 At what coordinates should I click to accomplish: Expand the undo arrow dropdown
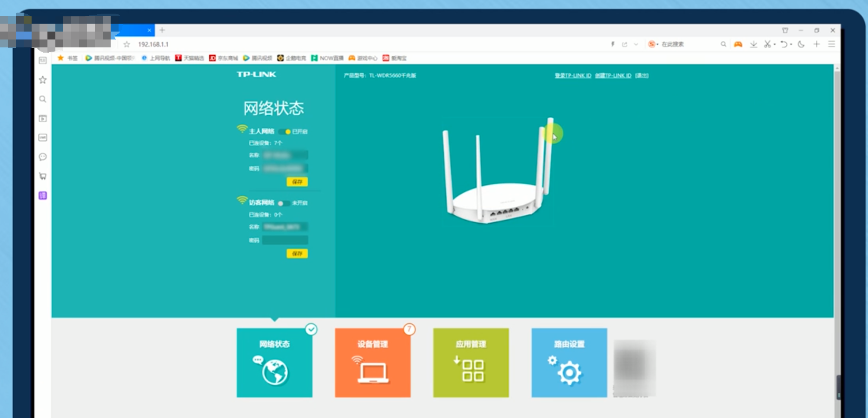tap(791, 45)
